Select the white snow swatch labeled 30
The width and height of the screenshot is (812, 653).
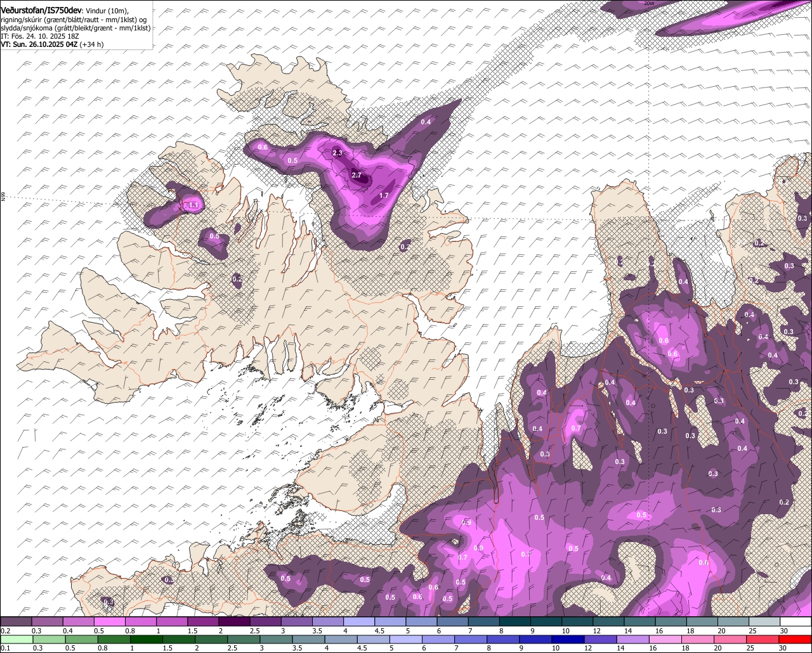coord(796,622)
